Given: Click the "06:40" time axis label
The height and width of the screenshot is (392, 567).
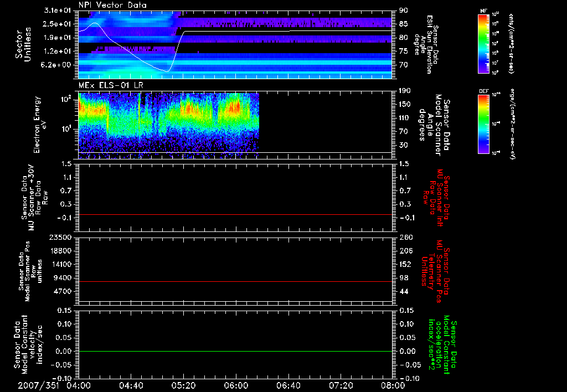Looking at the screenshot, I should pos(288,385).
